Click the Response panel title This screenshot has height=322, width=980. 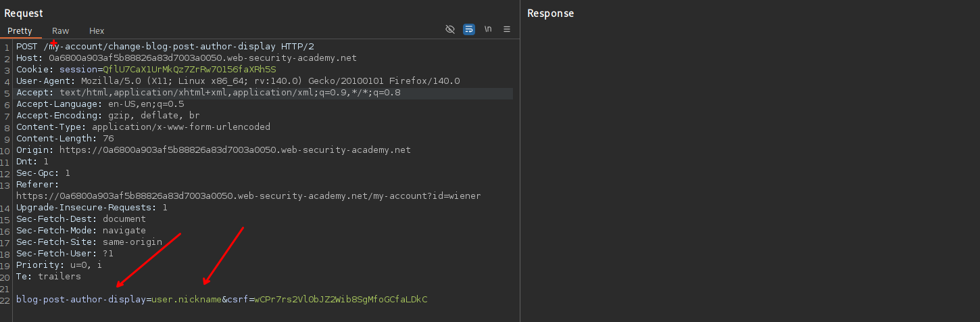[x=550, y=14]
